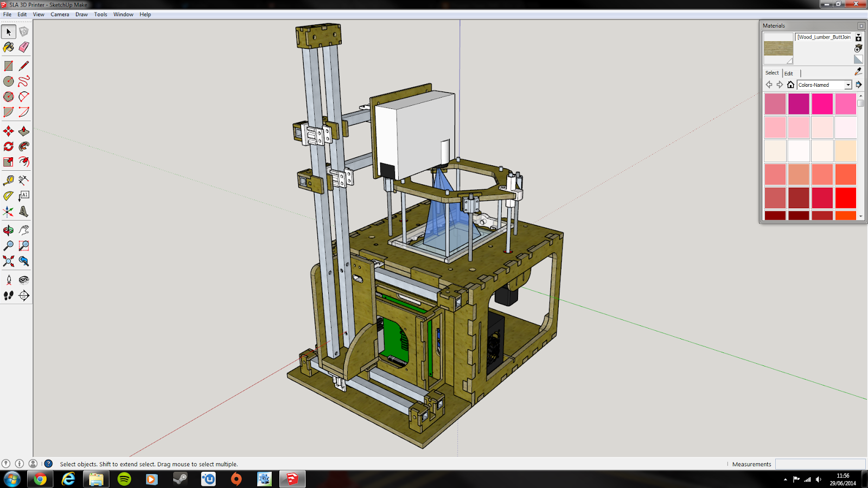
Task: Go back in materials library
Action: (x=769, y=85)
